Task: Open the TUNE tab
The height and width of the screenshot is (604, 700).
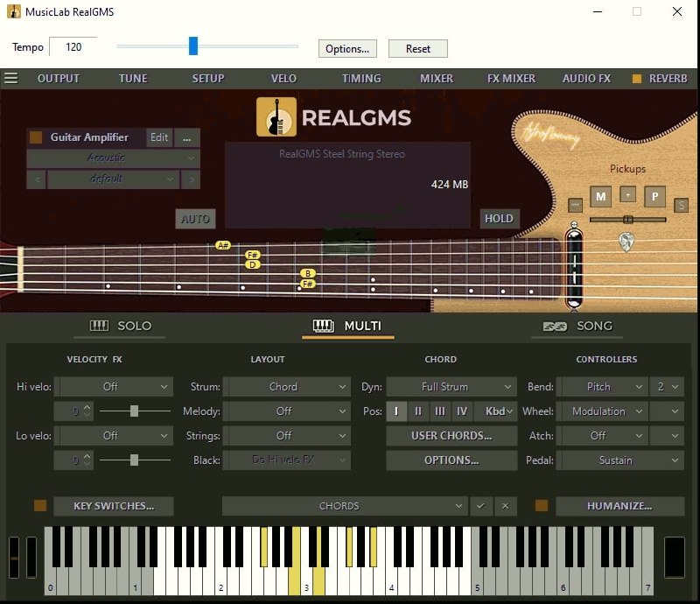Action: (x=133, y=79)
